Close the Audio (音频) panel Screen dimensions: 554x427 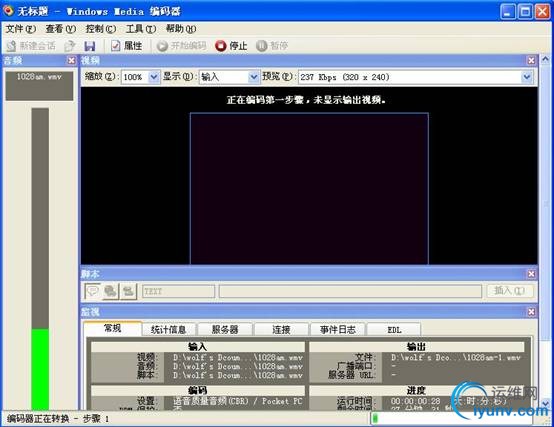(x=71, y=60)
